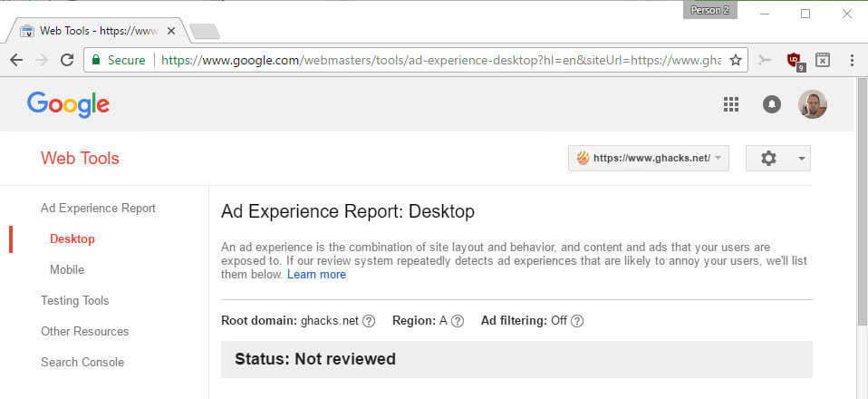
Task: Open the Chrome three-dot menu
Action: [852, 60]
